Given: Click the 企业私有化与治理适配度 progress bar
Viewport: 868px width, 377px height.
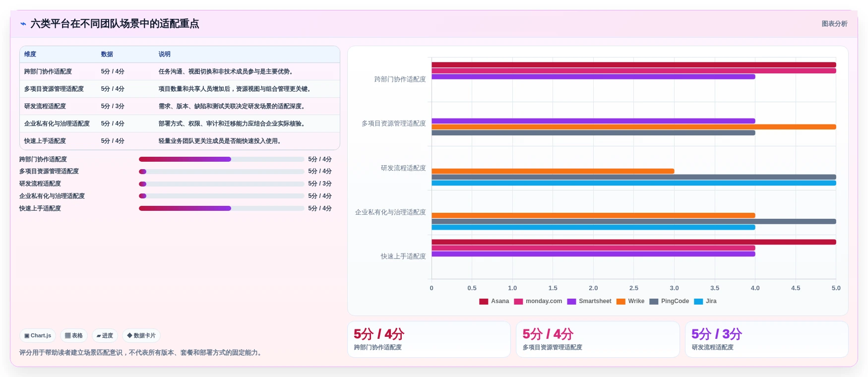Looking at the screenshot, I should point(222,196).
